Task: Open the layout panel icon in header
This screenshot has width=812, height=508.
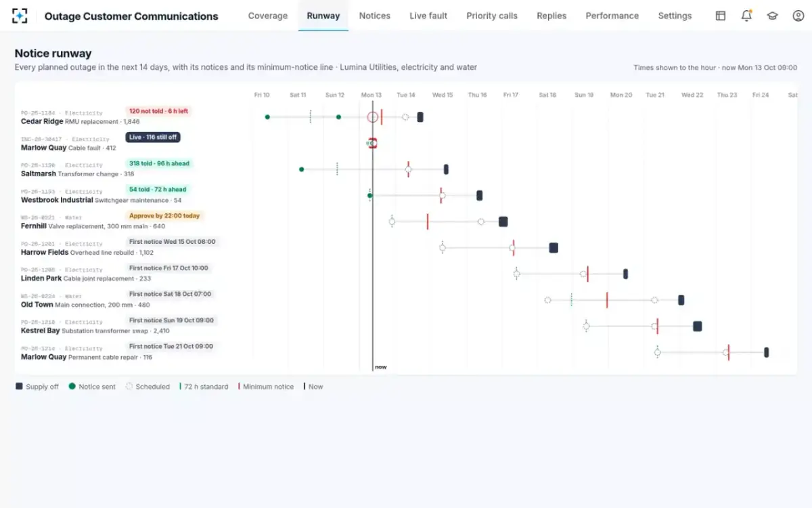Action: 721,16
